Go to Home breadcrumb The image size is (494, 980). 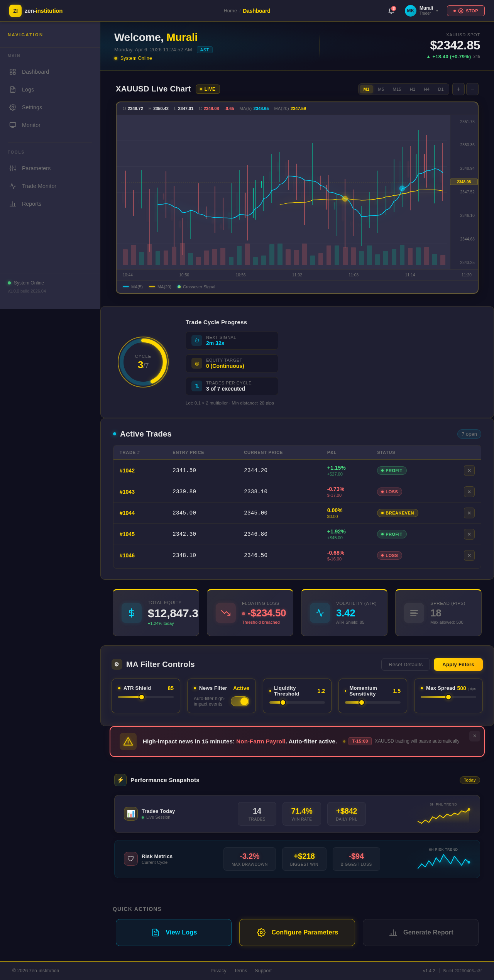coord(230,11)
